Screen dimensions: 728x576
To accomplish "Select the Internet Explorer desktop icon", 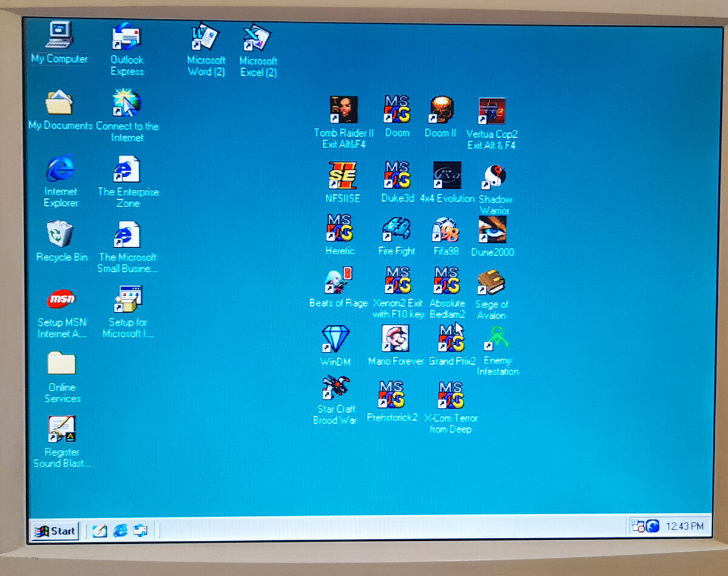I will click(60, 168).
